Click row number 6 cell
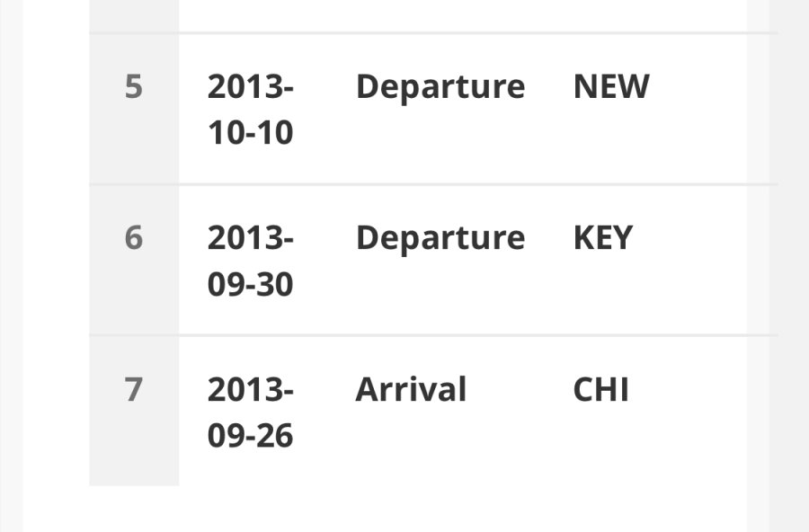 133,239
